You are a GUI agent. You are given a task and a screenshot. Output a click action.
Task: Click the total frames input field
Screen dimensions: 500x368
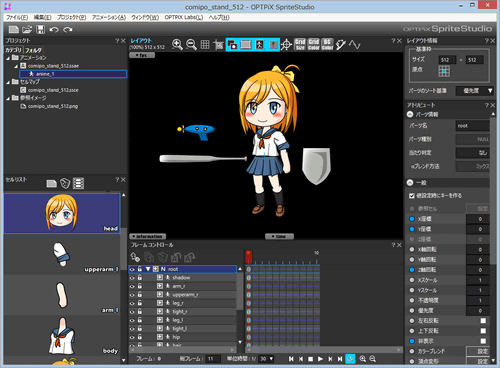pos(213,359)
